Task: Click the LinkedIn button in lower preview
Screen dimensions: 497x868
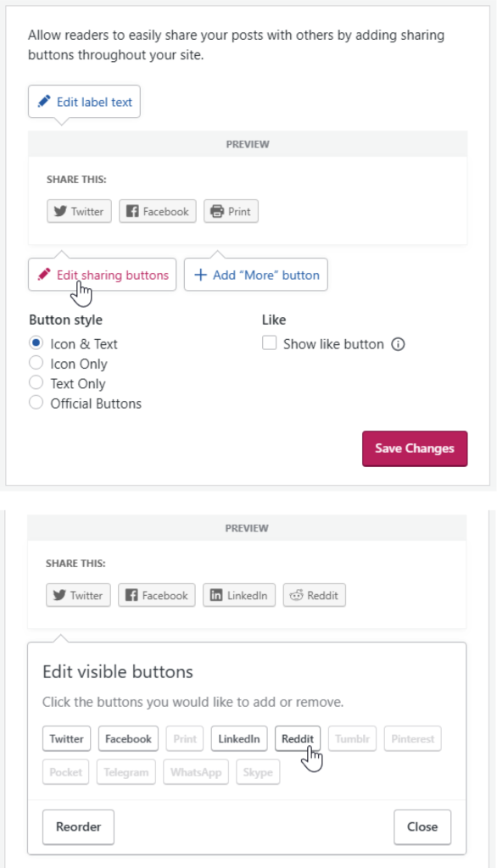Action: tap(239, 596)
